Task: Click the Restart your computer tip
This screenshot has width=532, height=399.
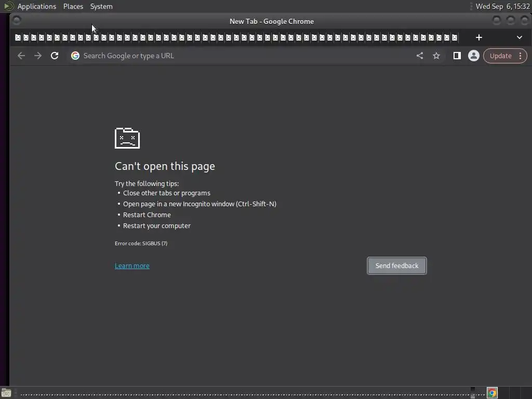Action: tap(157, 225)
